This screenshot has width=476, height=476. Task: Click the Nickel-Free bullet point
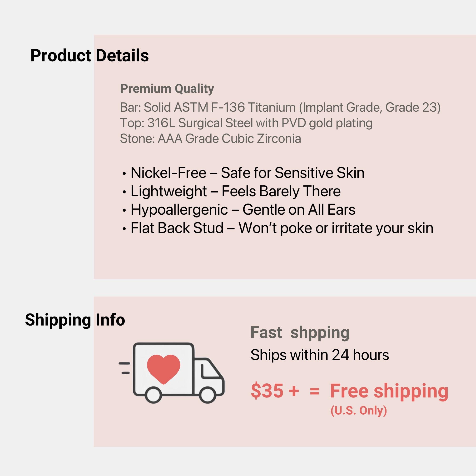point(243,173)
